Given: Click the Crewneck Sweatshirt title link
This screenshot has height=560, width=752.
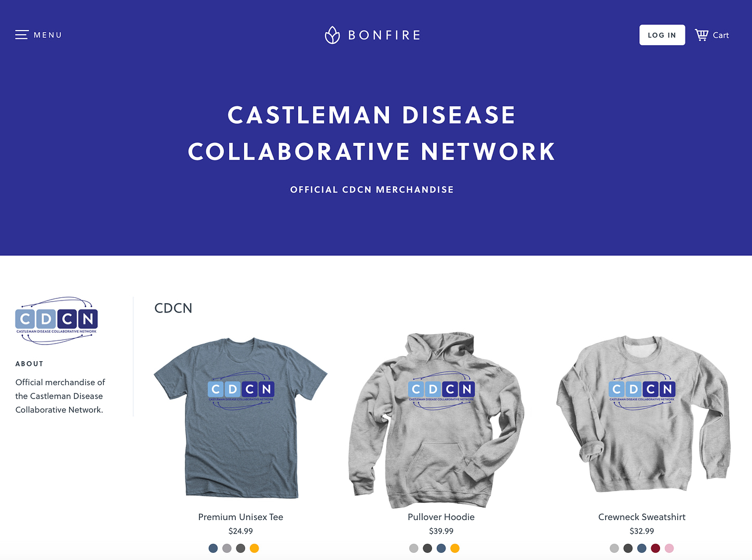Looking at the screenshot, I should (x=642, y=517).
